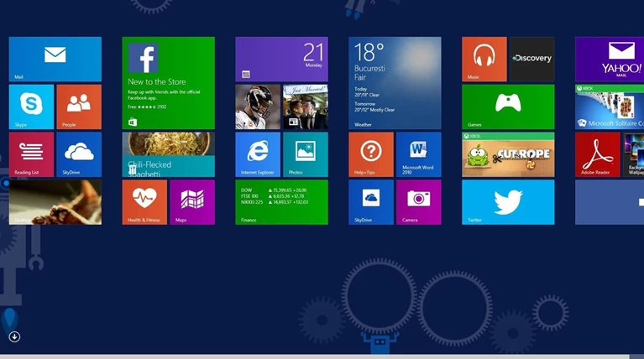644x359 pixels.
Task: Open the Music tile with headphones
Action: click(x=484, y=59)
